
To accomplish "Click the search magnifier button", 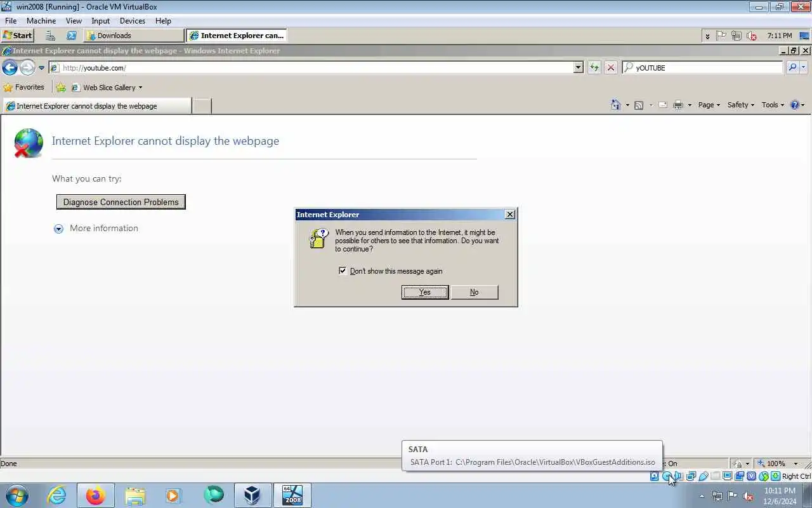I will coord(792,67).
